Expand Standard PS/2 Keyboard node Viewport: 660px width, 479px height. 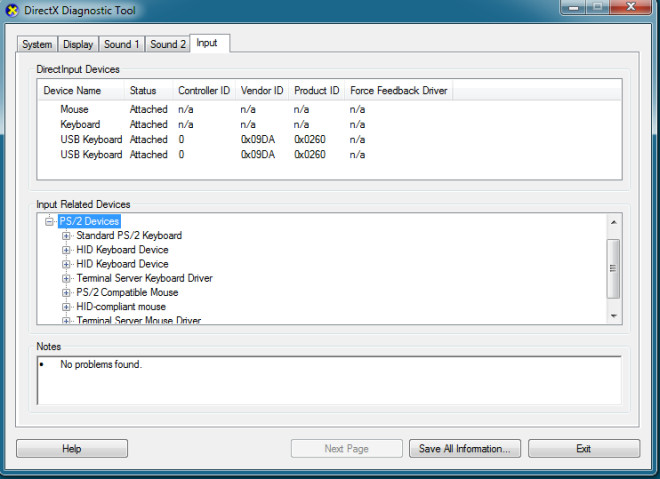[66, 236]
